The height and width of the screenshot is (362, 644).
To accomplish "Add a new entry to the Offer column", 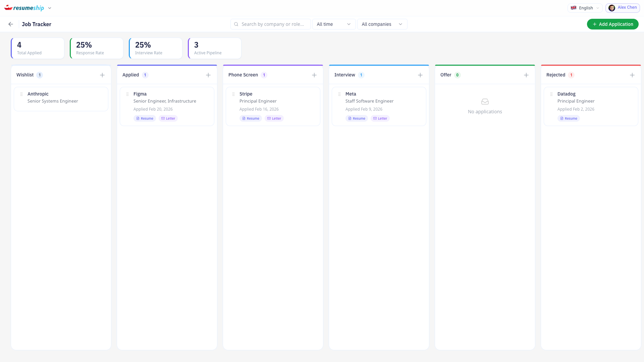I will click(526, 75).
